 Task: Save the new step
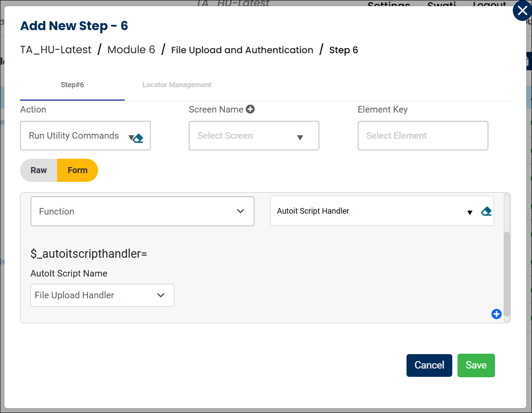[476, 365]
